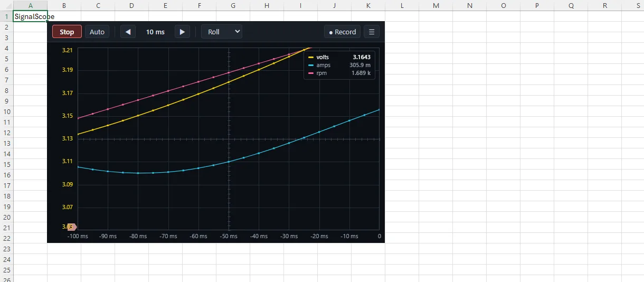This screenshot has width=644, height=282.
Task: Click the -20 ms x-axis label
Action: pyautogui.click(x=319, y=236)
